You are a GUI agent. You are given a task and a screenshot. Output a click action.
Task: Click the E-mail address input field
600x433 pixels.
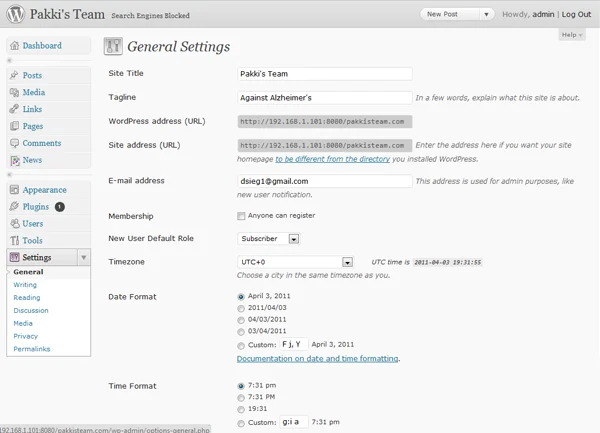point(324,181)
